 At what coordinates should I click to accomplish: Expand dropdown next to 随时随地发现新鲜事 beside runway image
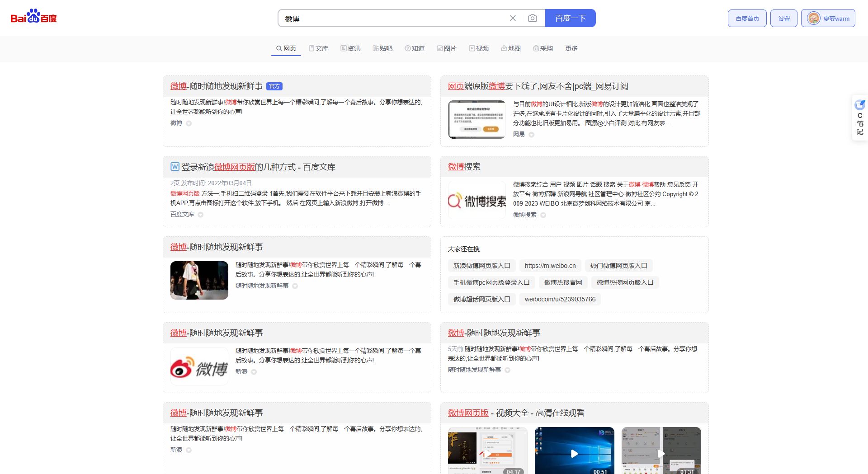[295, 286]
